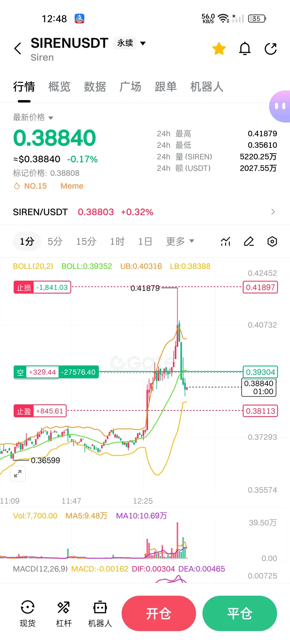Image resolution: width=290 pixels, height=644 pixels.
Task: Tap the LB:0.38388 lower band label
Action: [190, 266]
